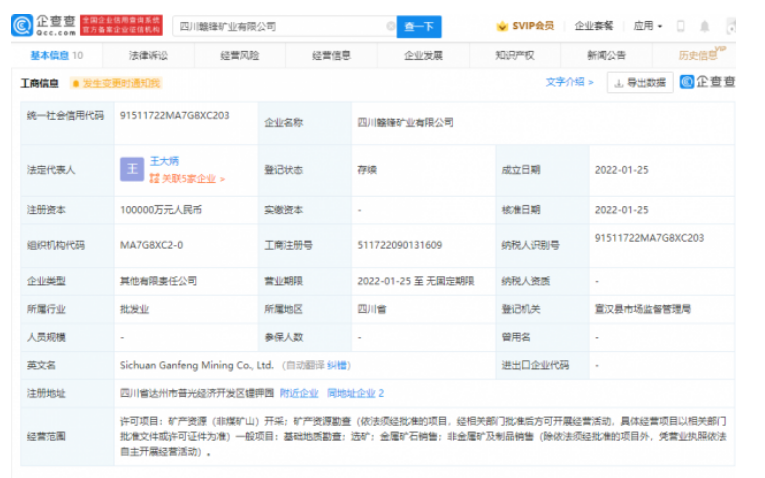The height and width of the screenshot is (478, 765).
Task: Select registration status 存续
Action: point(367,170)
